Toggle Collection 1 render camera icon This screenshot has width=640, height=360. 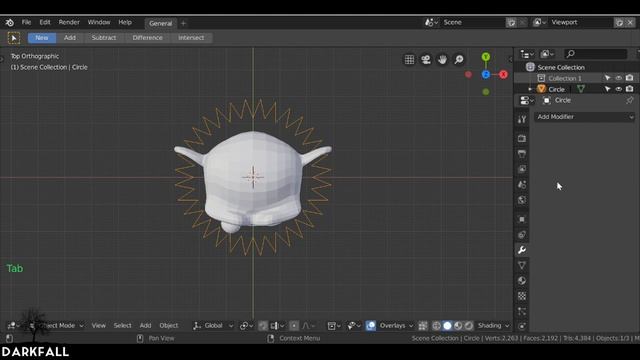[630, 78]
